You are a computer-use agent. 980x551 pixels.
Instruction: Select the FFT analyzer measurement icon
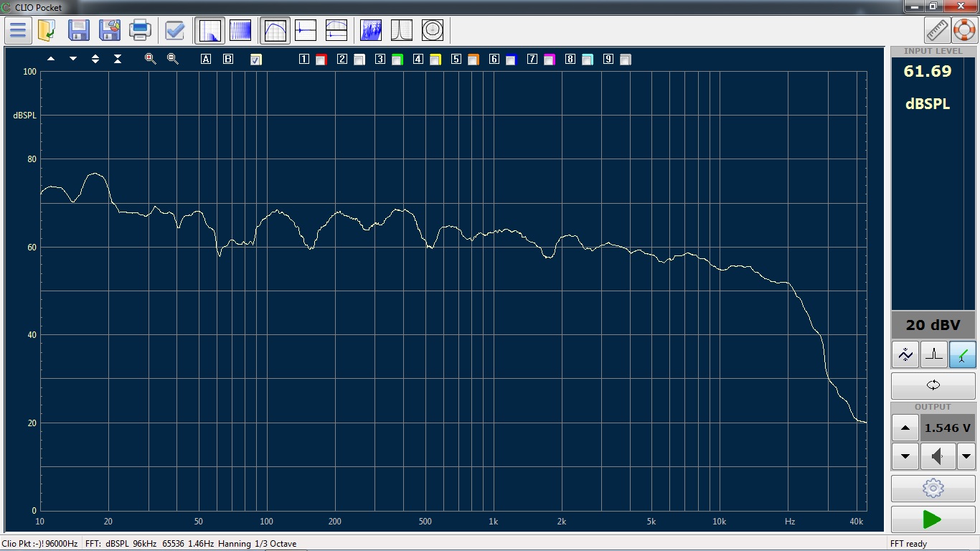point(210,30)
